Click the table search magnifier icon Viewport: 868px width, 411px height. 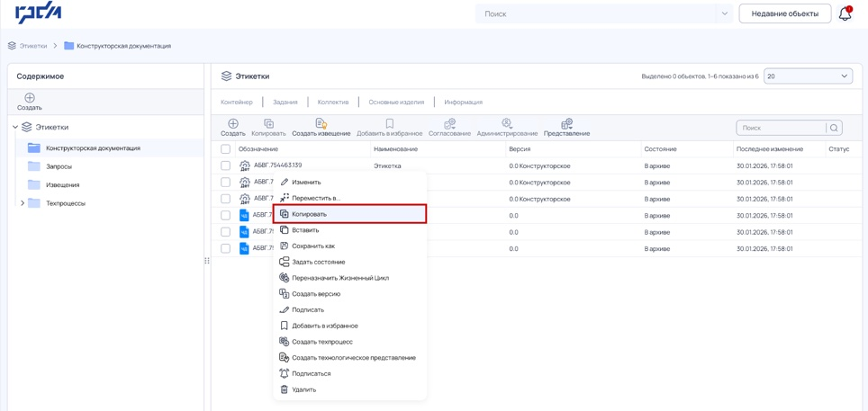coord(834,128)
